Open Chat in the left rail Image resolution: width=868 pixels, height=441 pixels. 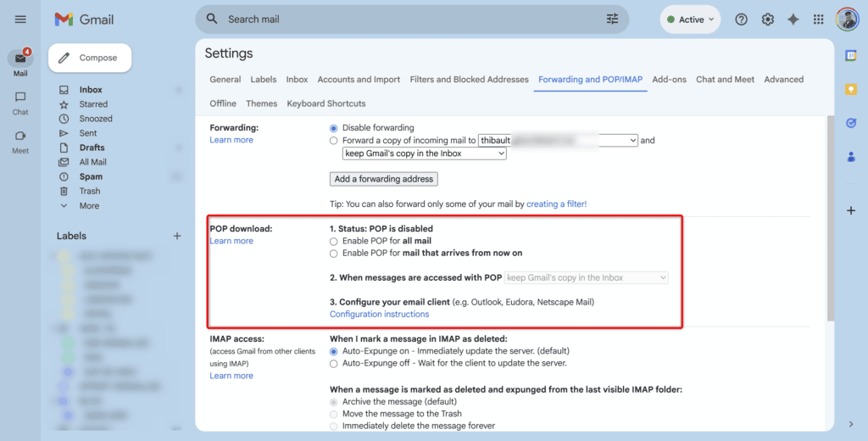[x=20, y=103]
